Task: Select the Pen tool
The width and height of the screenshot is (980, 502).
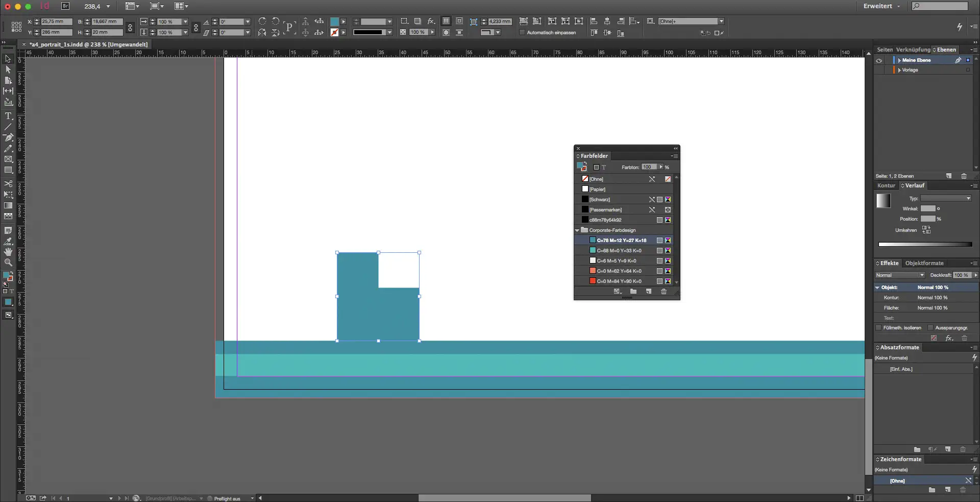Action: [x=8, y=137]
